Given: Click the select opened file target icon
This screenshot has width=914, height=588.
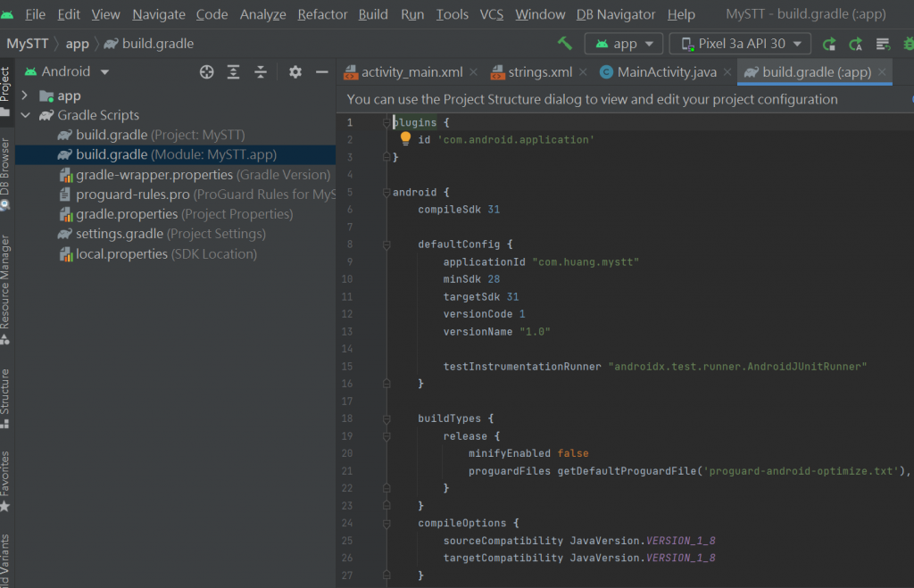Looking at the screenshot, I should pyautogui.click(x=206, y=71).
